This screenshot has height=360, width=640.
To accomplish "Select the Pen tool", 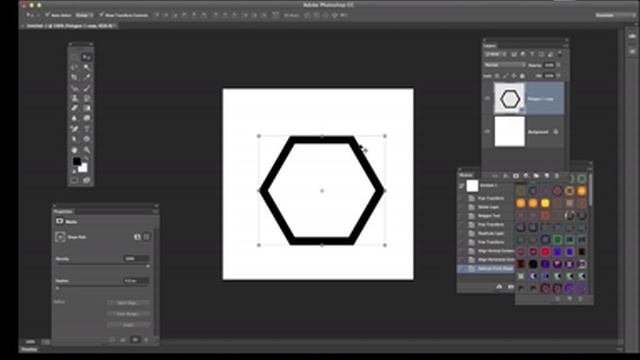I will 75,129.
